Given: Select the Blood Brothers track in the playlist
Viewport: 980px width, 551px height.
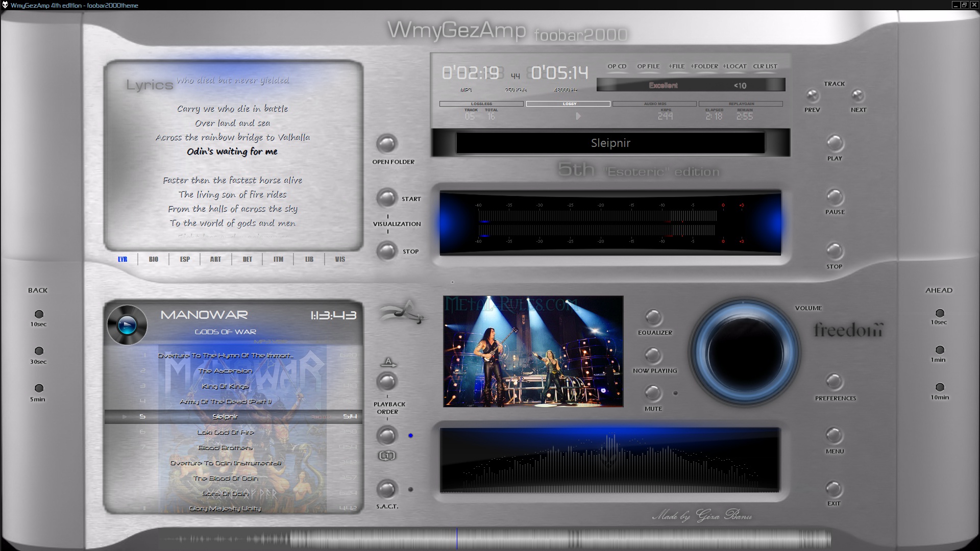Looking at the screenshot, I should coord(225,447).
